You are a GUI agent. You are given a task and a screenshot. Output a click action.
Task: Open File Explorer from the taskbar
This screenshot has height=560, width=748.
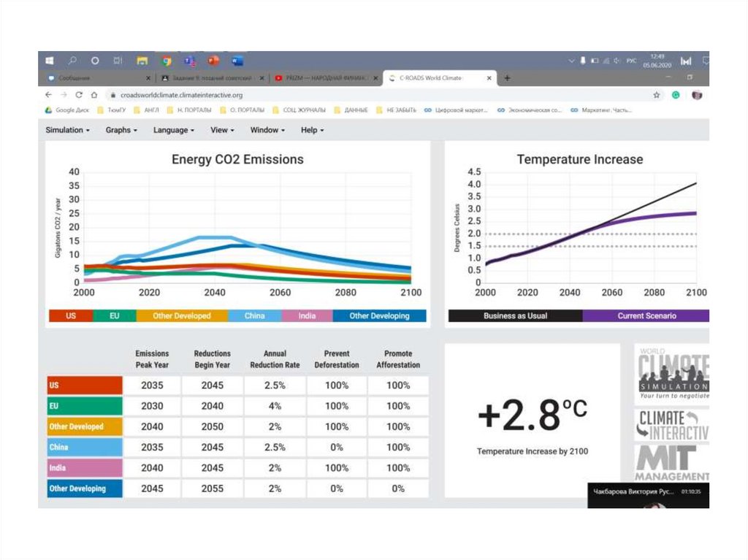[142, 61]
